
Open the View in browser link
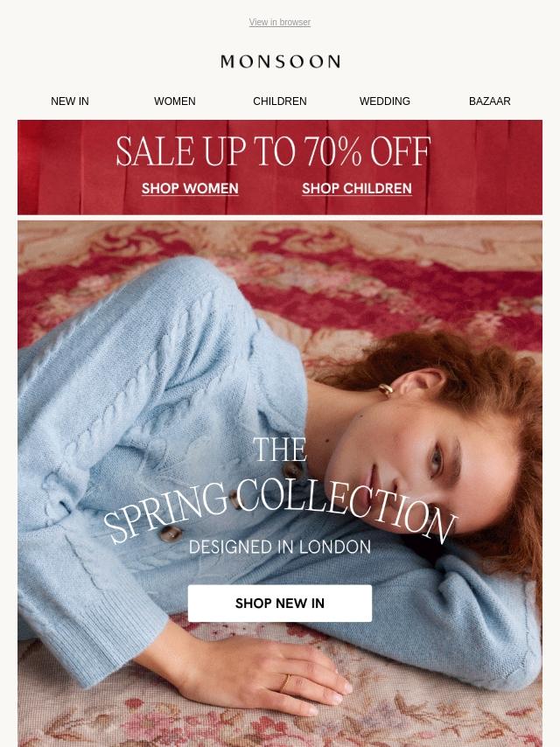280,23
